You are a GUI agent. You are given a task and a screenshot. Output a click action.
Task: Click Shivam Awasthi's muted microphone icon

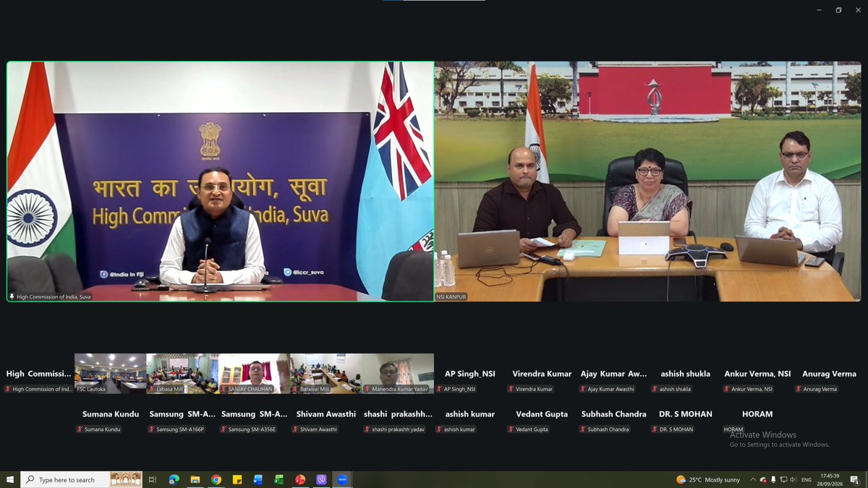coord(295,429)
